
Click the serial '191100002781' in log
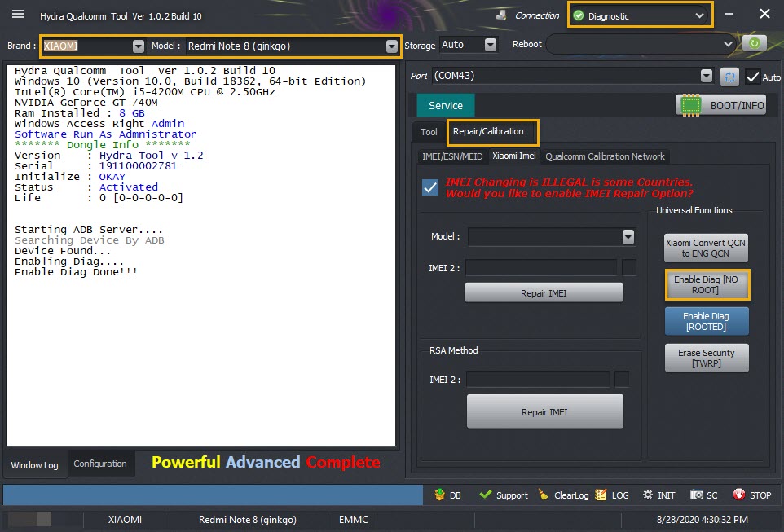click(138, 166)
